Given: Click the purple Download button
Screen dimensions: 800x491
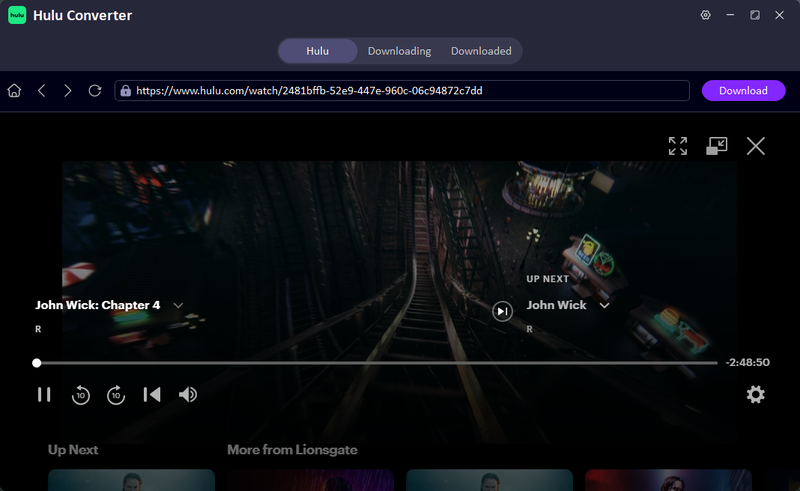Looking at the screenshot, I should coord(743,91).
